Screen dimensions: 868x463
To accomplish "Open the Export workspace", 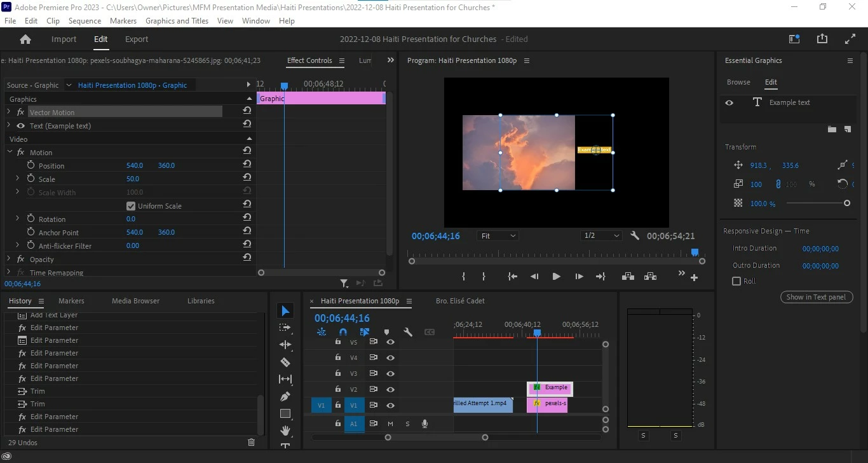I will point(137,39).
